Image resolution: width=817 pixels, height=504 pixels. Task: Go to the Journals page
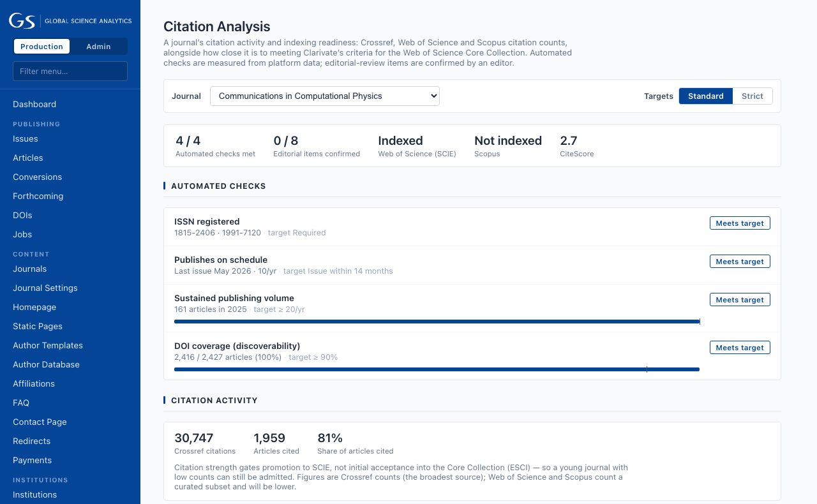click(x=30, y=269)
